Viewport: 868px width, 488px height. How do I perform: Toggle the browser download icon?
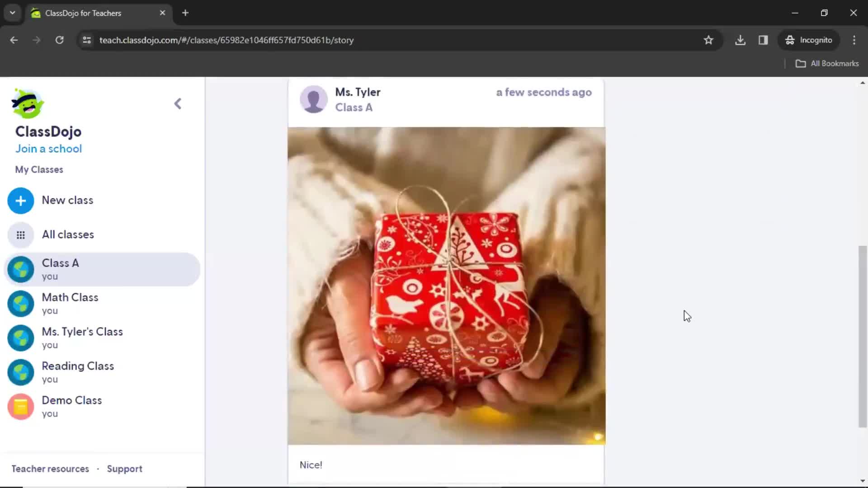[x=741, y=40]
